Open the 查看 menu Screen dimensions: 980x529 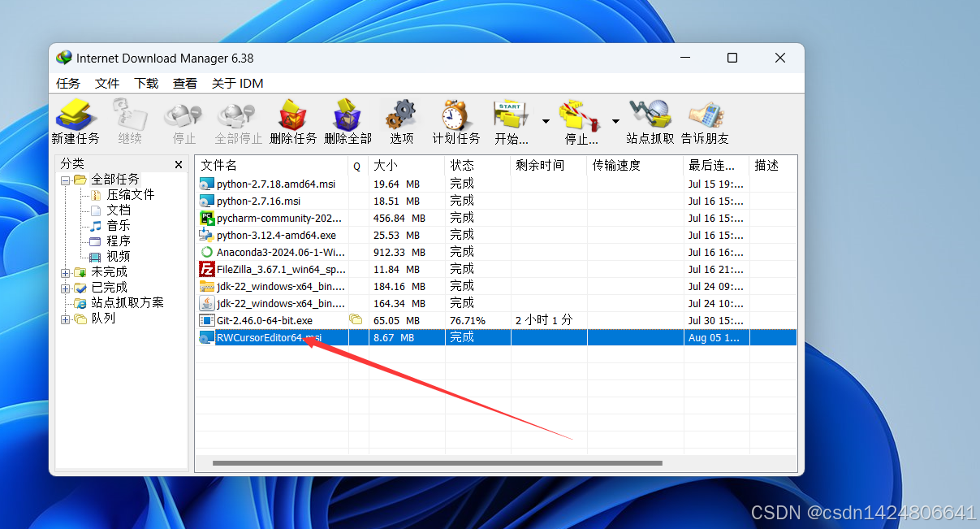[185, 84]
